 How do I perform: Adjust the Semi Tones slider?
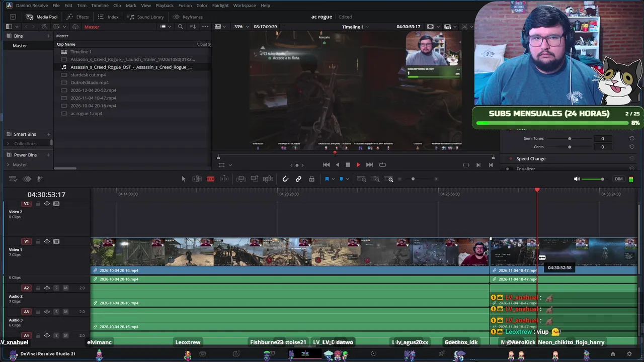tap(570, 139)
